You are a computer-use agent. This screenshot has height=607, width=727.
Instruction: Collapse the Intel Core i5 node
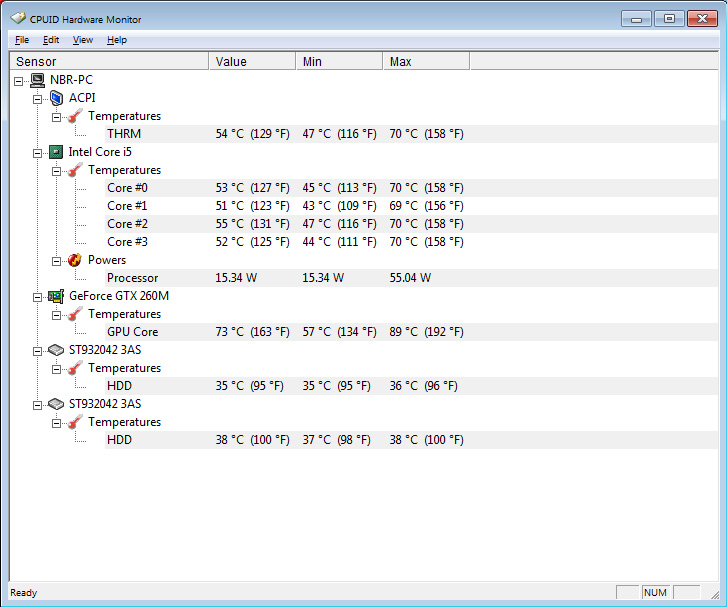point(37,153)
